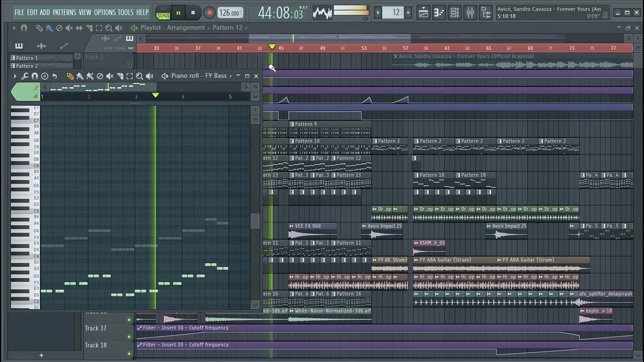Stop playback with the stop button

coord(193,13)
